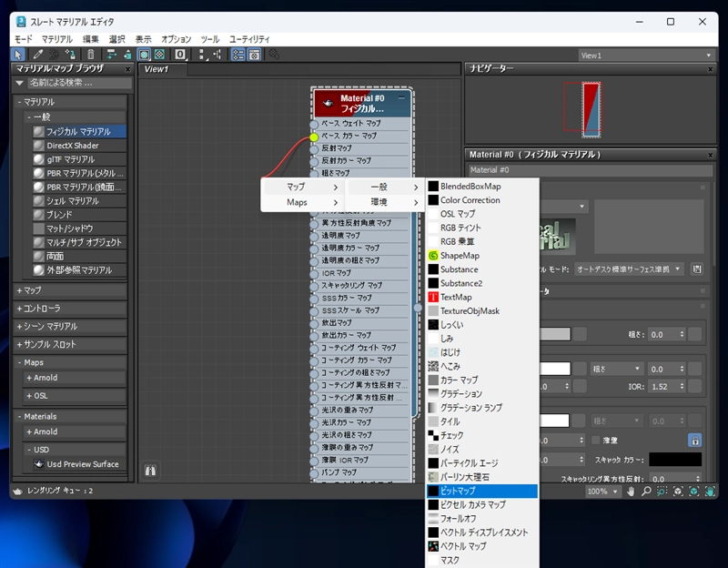The image size is (728, 568).
Task: Select Usd Preview Surface material
Action: [x=82, y=464]
